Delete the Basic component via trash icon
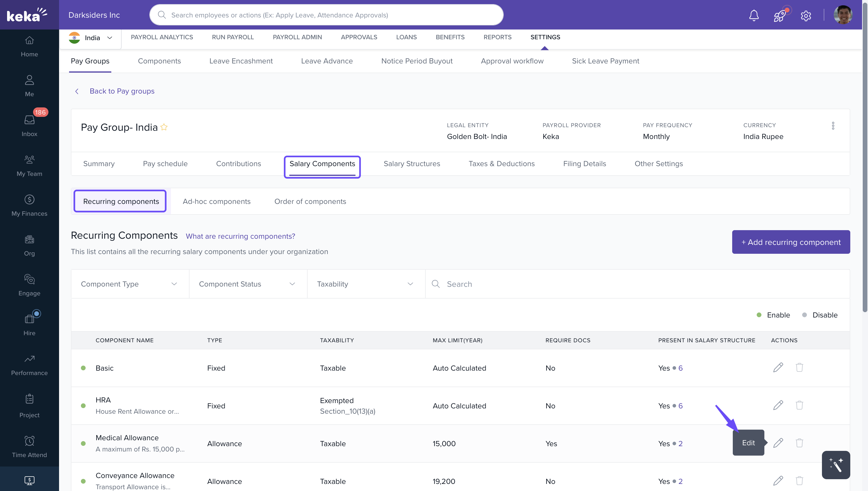Screen dimensions: 868x491 point(799,367)
